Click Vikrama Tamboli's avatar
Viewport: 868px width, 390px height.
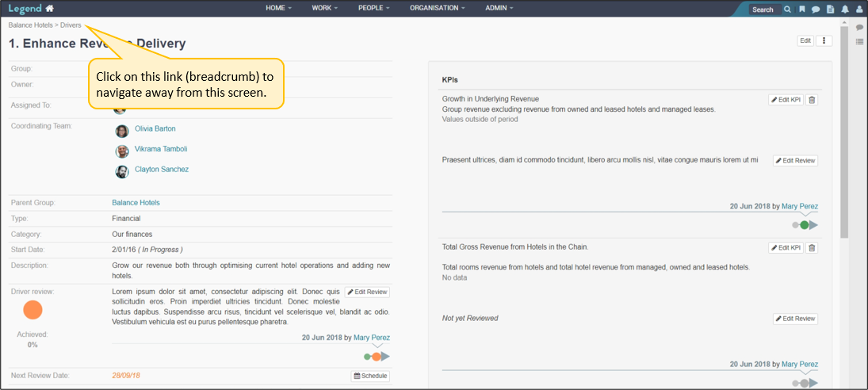point(122,151)
